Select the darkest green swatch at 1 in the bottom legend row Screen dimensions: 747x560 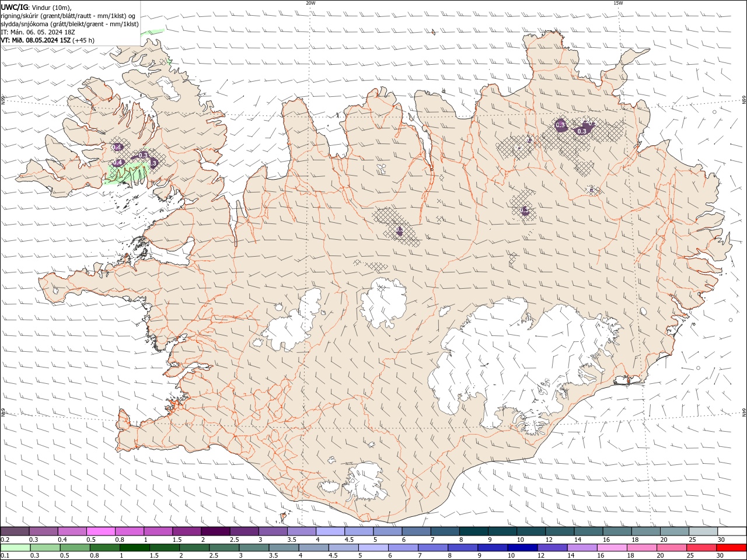pyautogui.click(x=135, y=548)
